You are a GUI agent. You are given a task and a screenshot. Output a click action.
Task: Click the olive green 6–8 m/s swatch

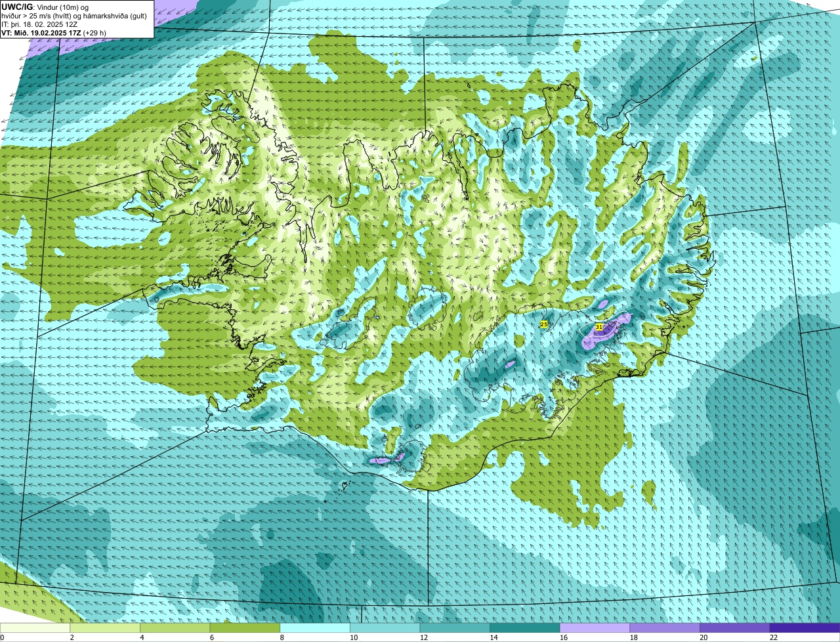[x=245, y=628]
